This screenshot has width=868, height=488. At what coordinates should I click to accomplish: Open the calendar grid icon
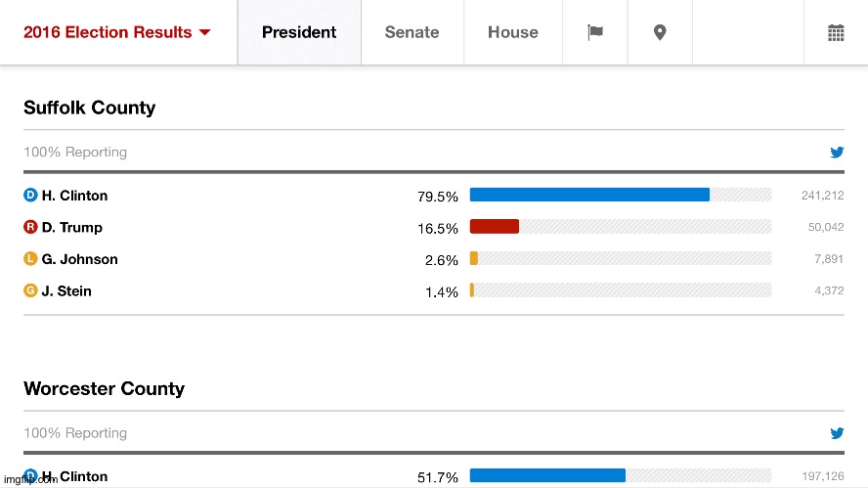pyautogui.click(x=836, y=32)
